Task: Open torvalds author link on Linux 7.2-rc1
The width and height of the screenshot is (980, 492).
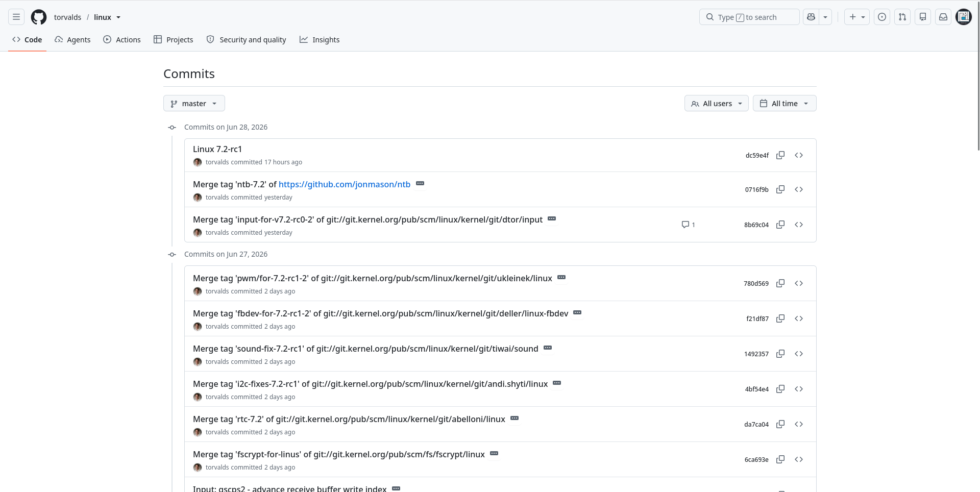Action: [217, 162]
